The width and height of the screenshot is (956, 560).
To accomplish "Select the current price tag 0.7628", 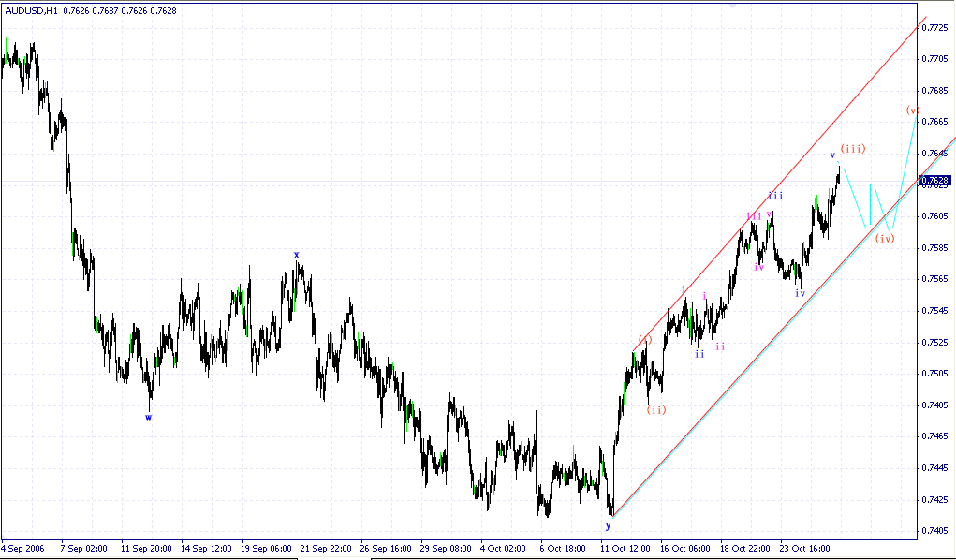I will pos(934,181).
